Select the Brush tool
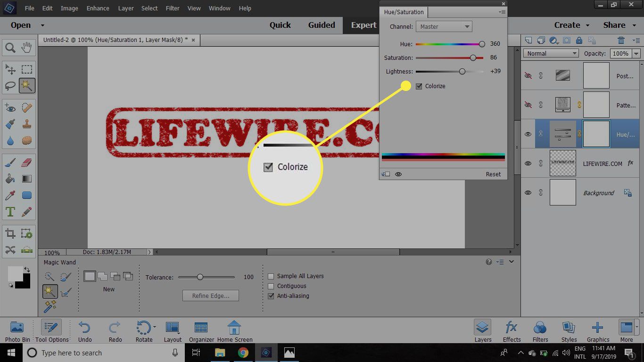 coord(10,163)
